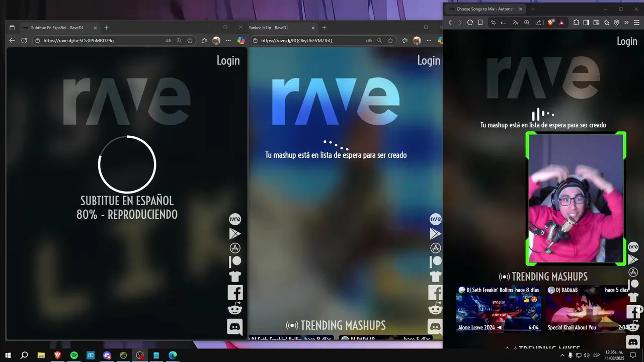Viewport: 644px width, 362px height.
Task: Open Google Play icon in Yankee It Up window
Action: click(436, 233)
